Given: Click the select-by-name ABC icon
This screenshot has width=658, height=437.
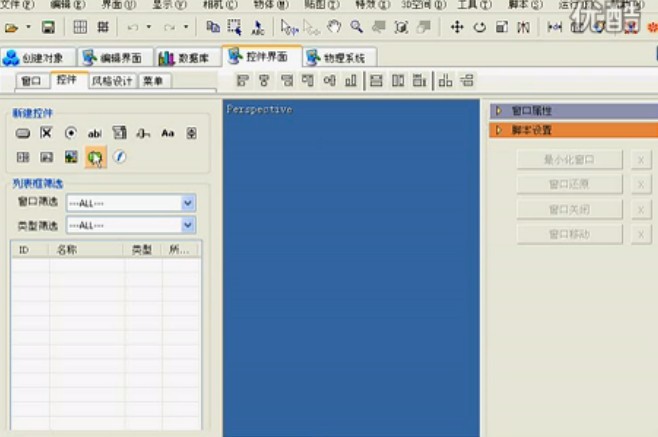Looking at the screenshot, I should click(x=257, y=28).
